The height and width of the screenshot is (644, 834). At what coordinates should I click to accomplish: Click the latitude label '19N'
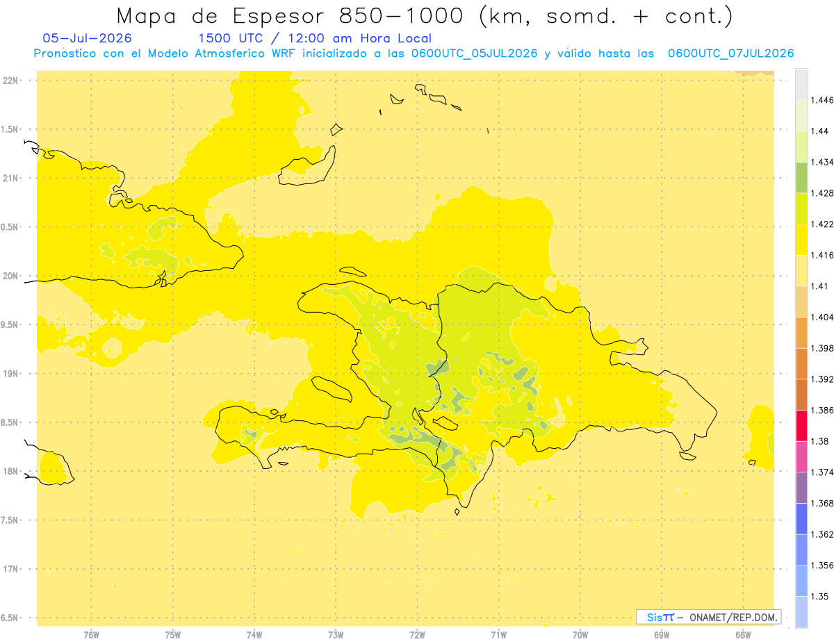click(10, 374)
